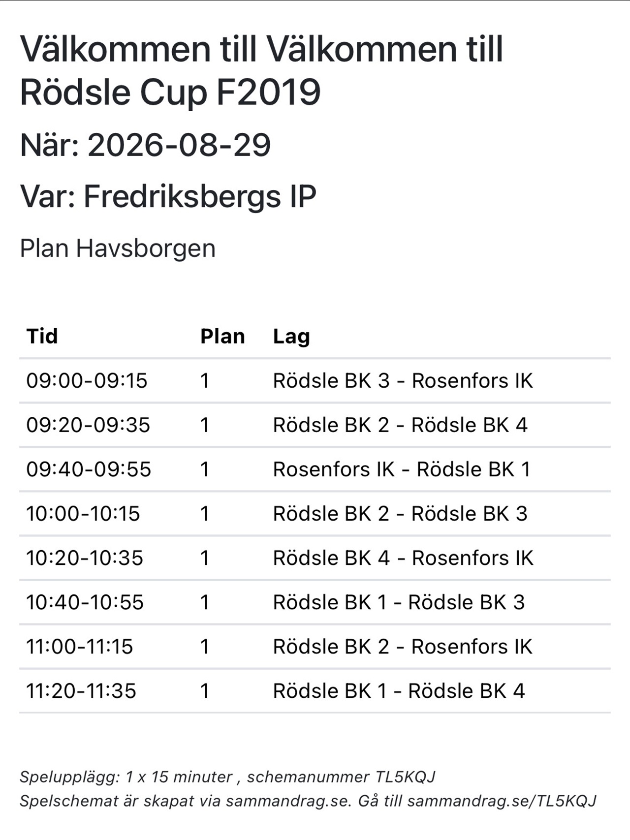
Task: Click the date 2026-08-29 heading
Action: click(179, 145)
